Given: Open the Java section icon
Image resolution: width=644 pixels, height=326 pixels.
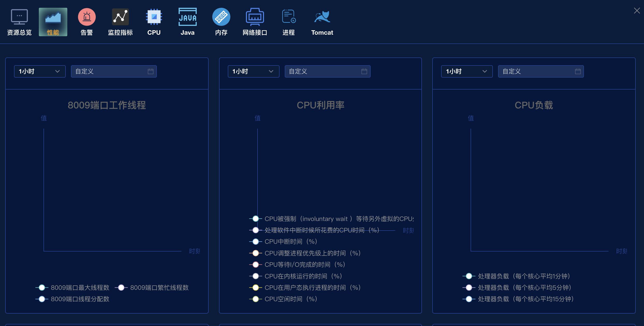Looking at the screenshot, I should [188, 17].
